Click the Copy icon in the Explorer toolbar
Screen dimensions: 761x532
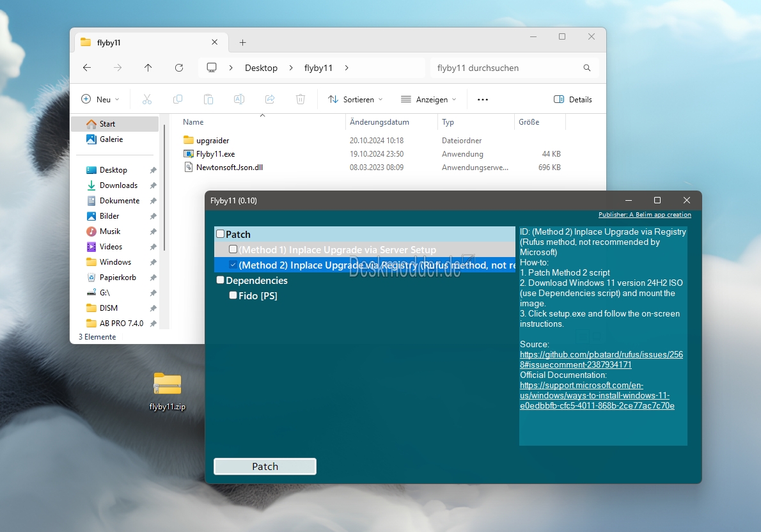pos(178,100)
